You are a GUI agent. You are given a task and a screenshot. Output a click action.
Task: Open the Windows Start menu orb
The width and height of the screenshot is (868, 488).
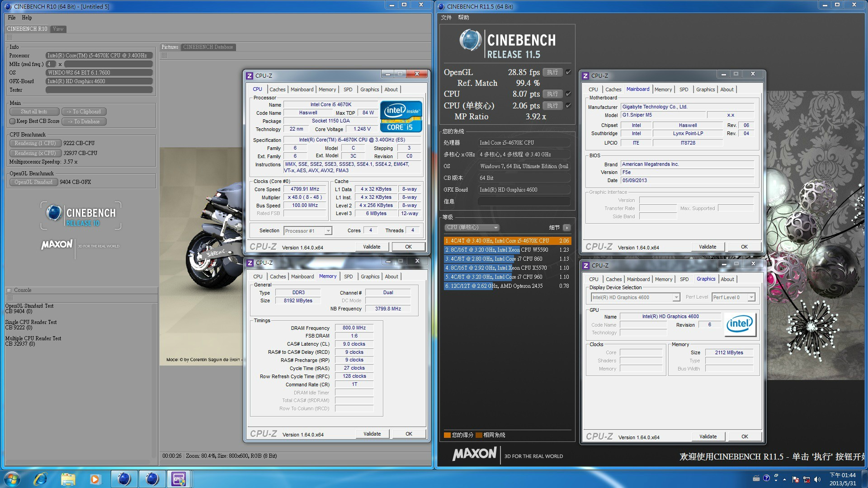(x=12, y=479)
